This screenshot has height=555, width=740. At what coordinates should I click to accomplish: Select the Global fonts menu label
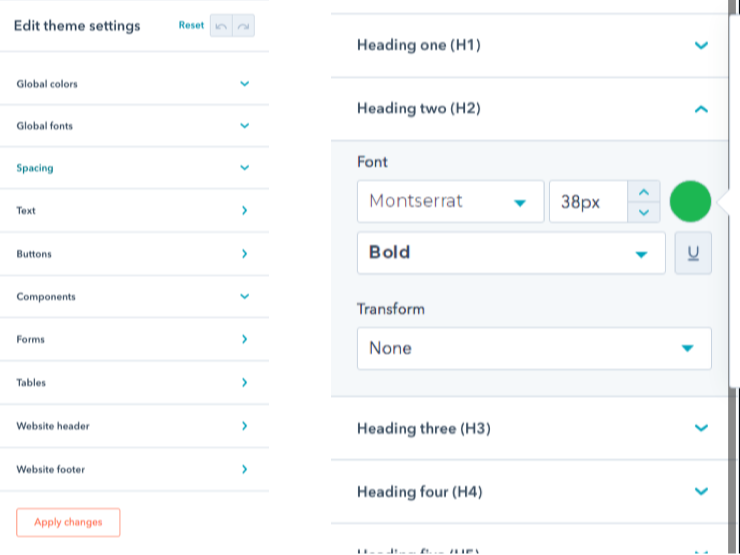[x=44, y=126]
